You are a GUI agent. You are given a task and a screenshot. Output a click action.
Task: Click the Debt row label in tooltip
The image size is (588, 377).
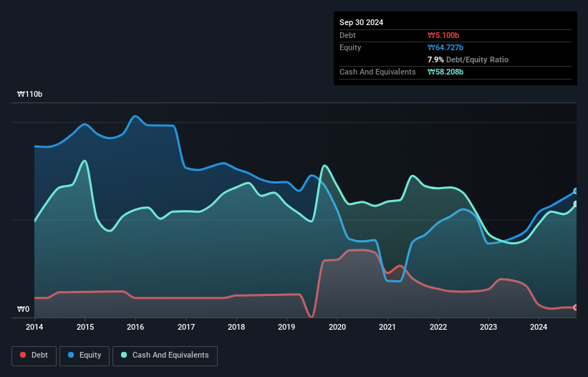pos(347,35)
